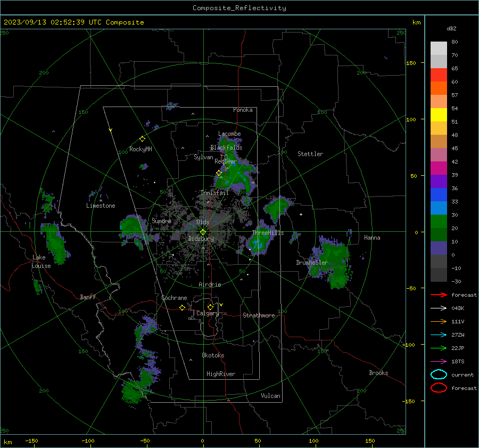Click the cyan 27ZW arrow icon
The width and height of the screenshot is (479, 448).
point(439,335)
